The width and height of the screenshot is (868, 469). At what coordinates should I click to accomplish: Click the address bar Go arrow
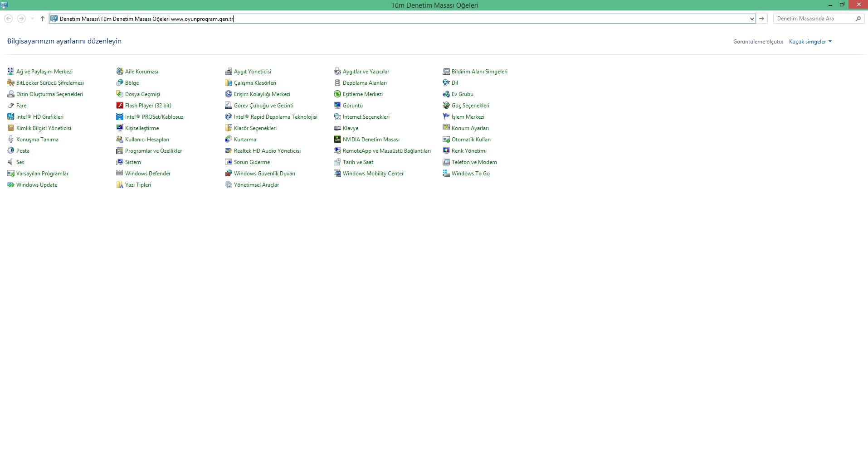(762, 19)
